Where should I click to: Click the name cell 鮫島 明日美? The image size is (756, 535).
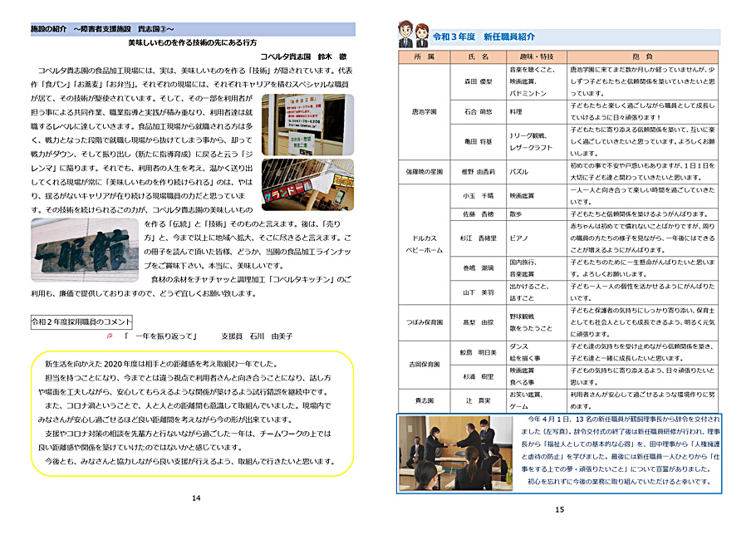click(x=479, y=353)
